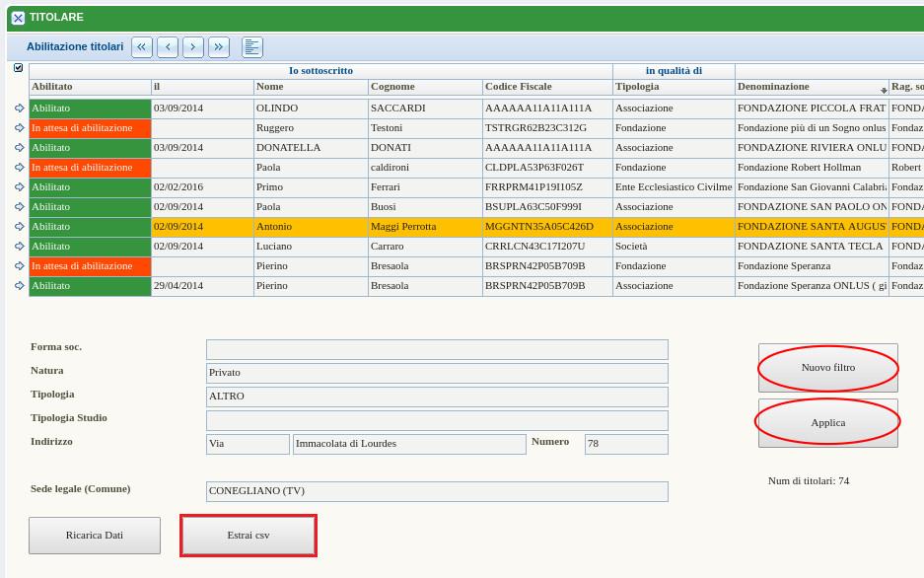
Task: Select the orange 'In attesa' status for Paola caldironi
Action: pyautogui.click(x=90, y=168)
